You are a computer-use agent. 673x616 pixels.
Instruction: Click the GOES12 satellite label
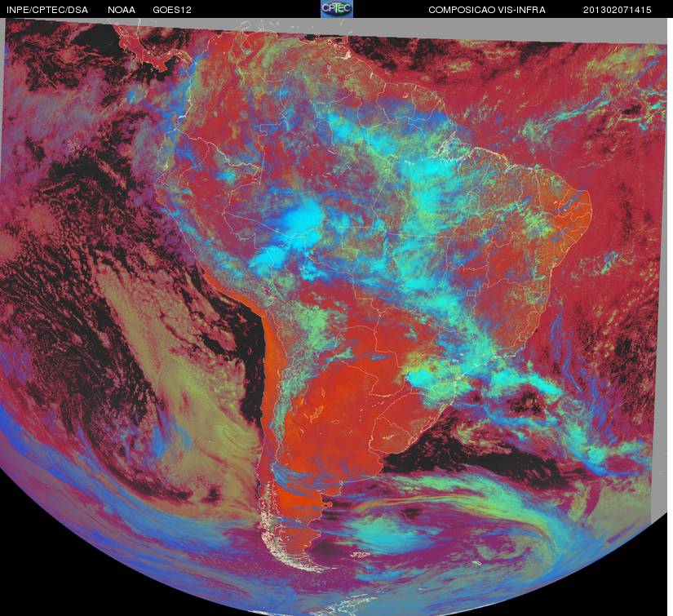click(x=172, y=10)
